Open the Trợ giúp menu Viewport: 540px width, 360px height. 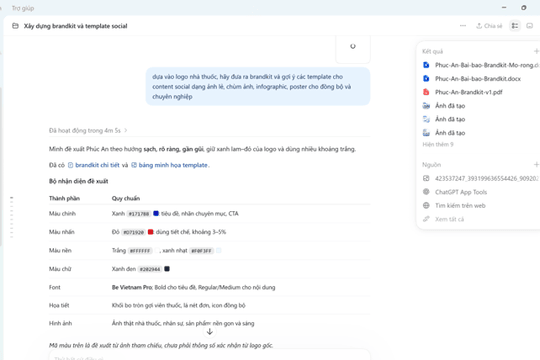coord(23,8)
